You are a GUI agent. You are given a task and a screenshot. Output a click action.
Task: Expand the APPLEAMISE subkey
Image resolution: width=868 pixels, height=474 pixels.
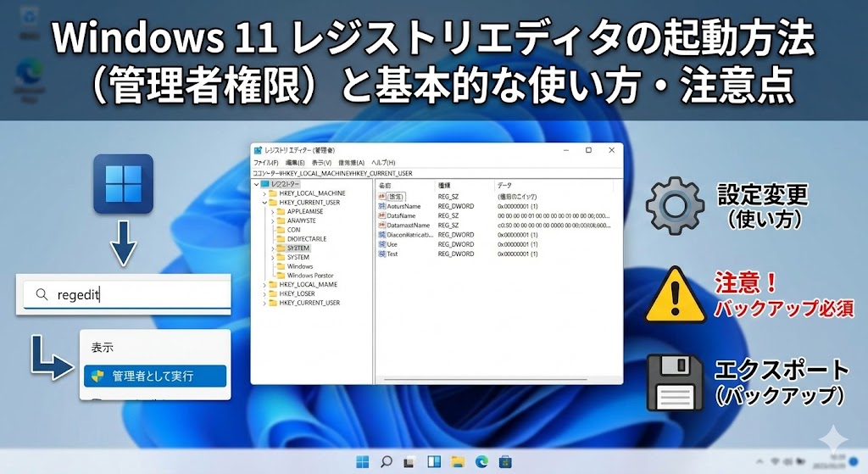[x=272, y=211]
